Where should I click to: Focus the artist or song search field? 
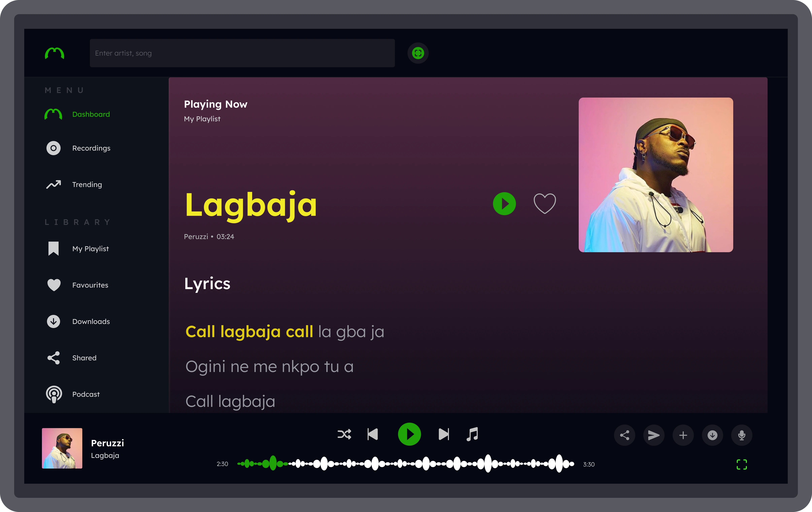click(242, 53)
